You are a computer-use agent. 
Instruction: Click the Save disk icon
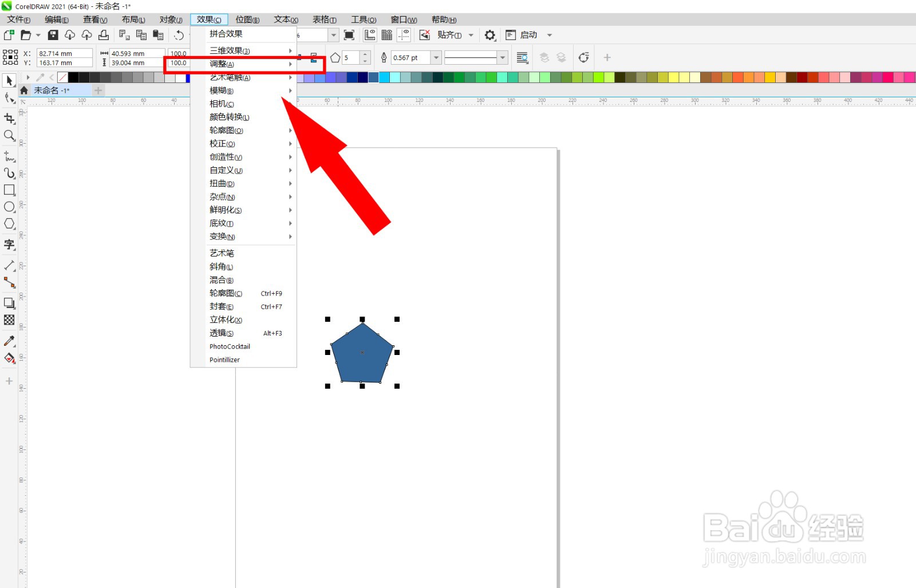[x=53, y=35]
